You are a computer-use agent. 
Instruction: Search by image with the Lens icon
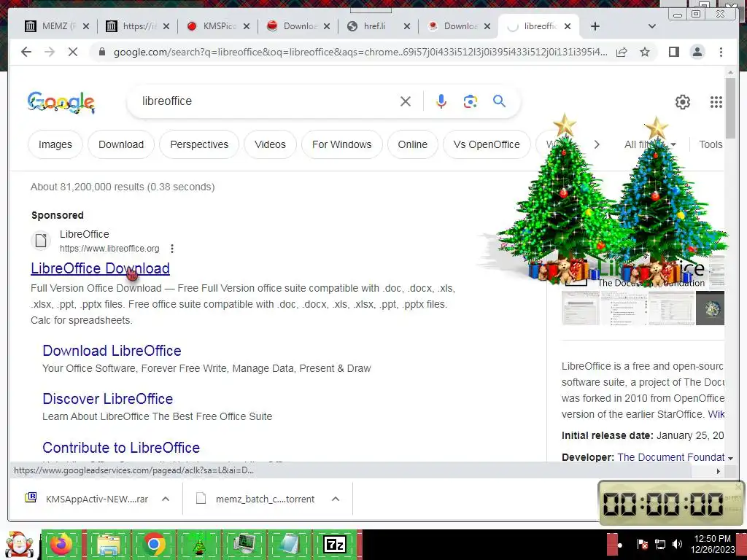[x=471, y=101]
